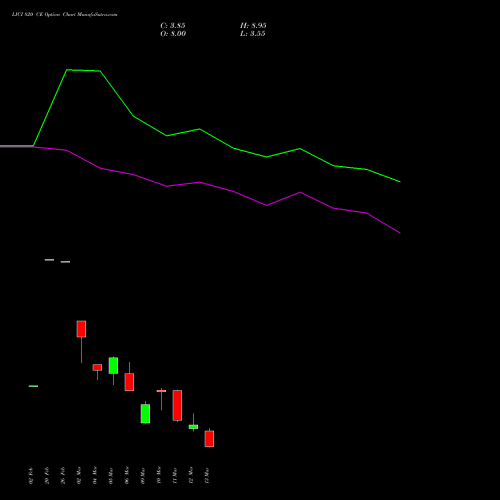
Task: Click the green dash marker above 26 Feb
Action: [65, 262]
